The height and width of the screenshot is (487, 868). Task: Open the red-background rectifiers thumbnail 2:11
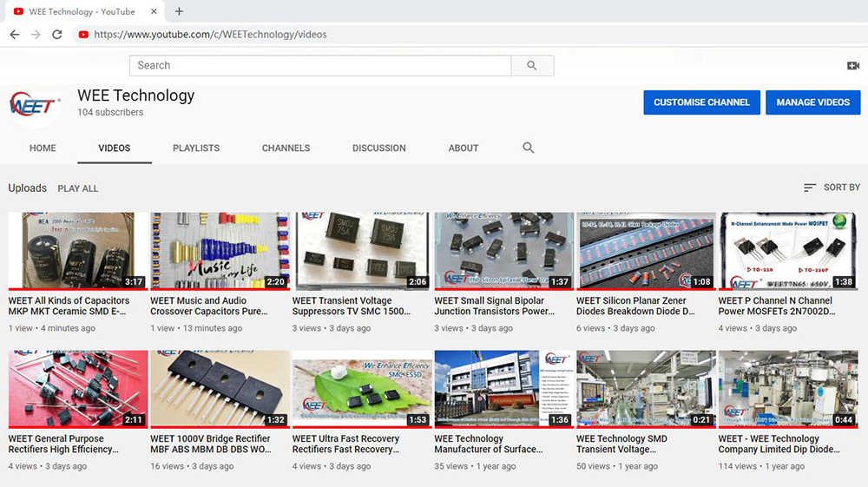[78, 389]
